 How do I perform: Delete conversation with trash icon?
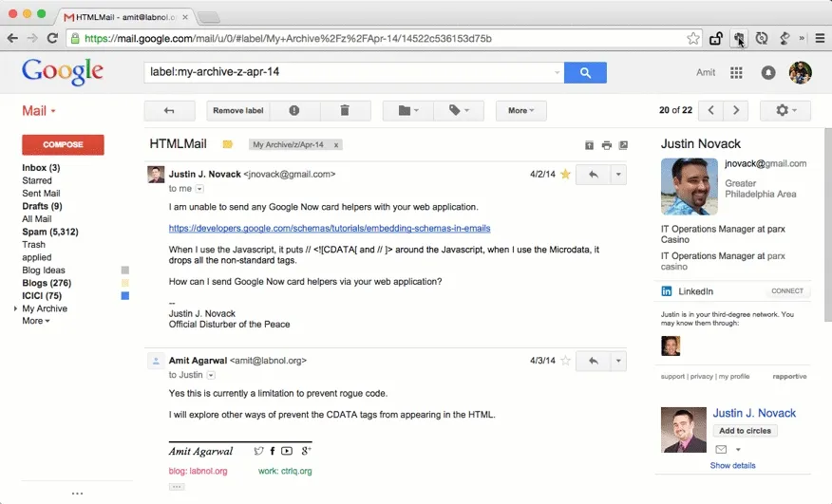345,110
